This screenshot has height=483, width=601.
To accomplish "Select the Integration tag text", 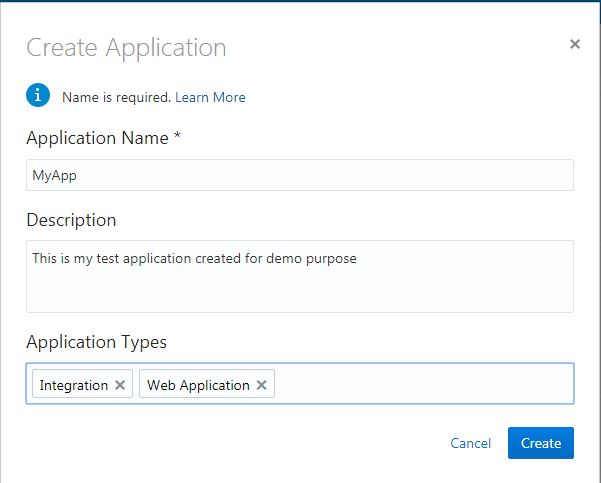I will click(74, 385).
